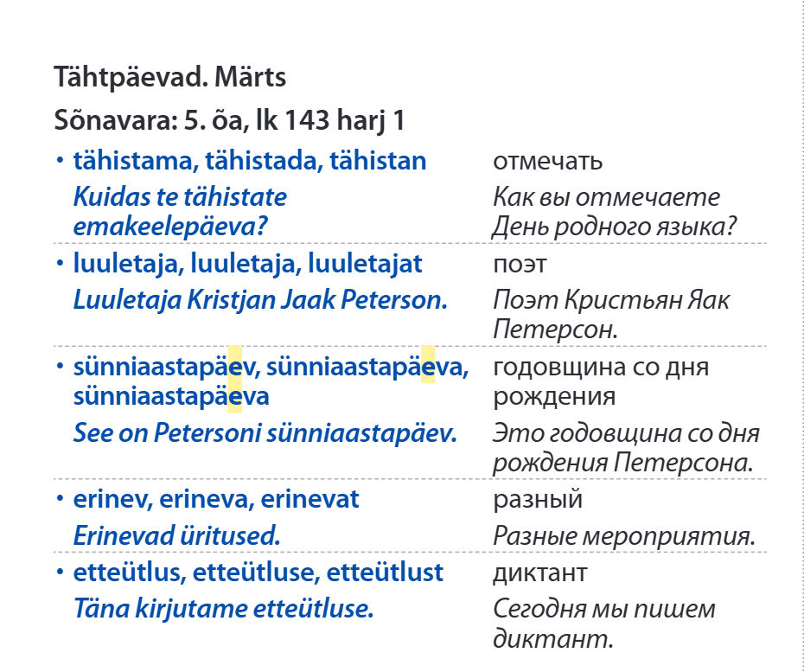This screenshot has height=672, width=804.
Task: Click the subtitle "Sõnavara: 5. õa, lk 143 harj 1"
Action: coord(229,120)
